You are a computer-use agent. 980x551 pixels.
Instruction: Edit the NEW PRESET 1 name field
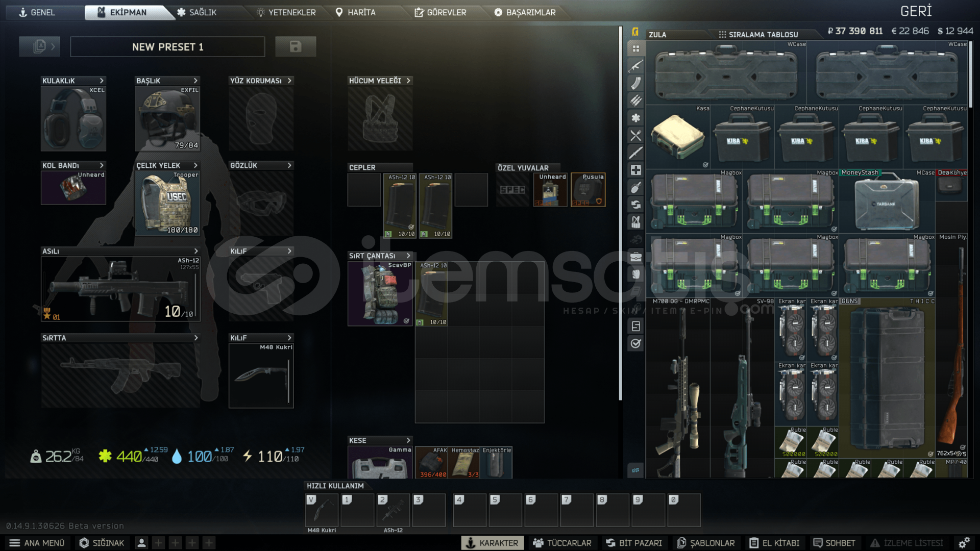tap(167, 46)
